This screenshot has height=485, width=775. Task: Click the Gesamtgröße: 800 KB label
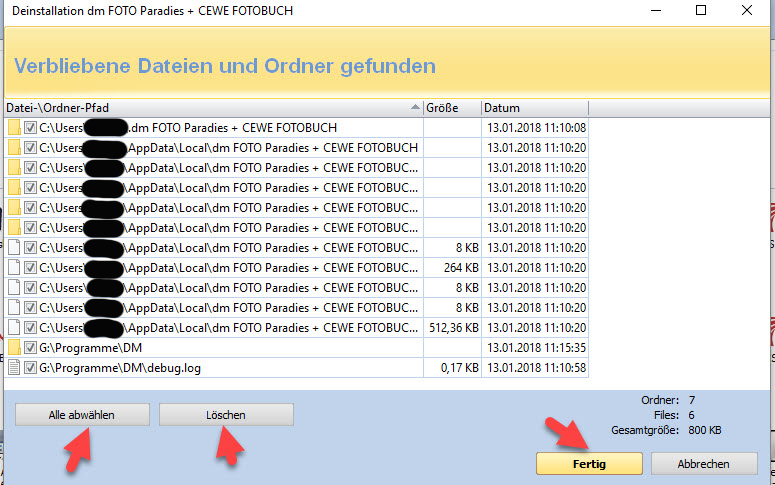pyautogui.click(x=666, y=430)
